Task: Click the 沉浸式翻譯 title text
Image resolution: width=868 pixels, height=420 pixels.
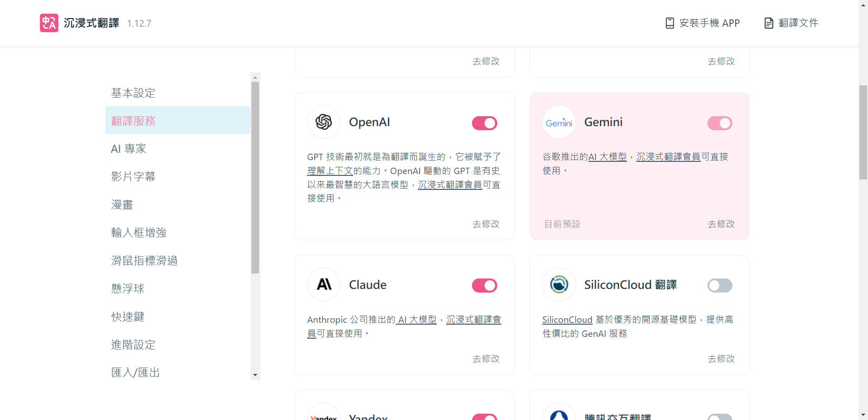Action: coord(91,23)
